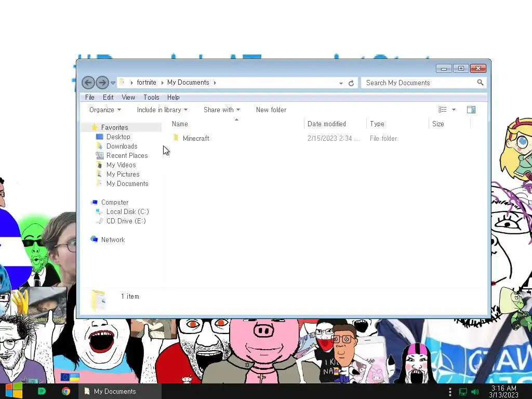Open Recent Places in navigation pane
The image size is (532, 399).
point(127,155)
